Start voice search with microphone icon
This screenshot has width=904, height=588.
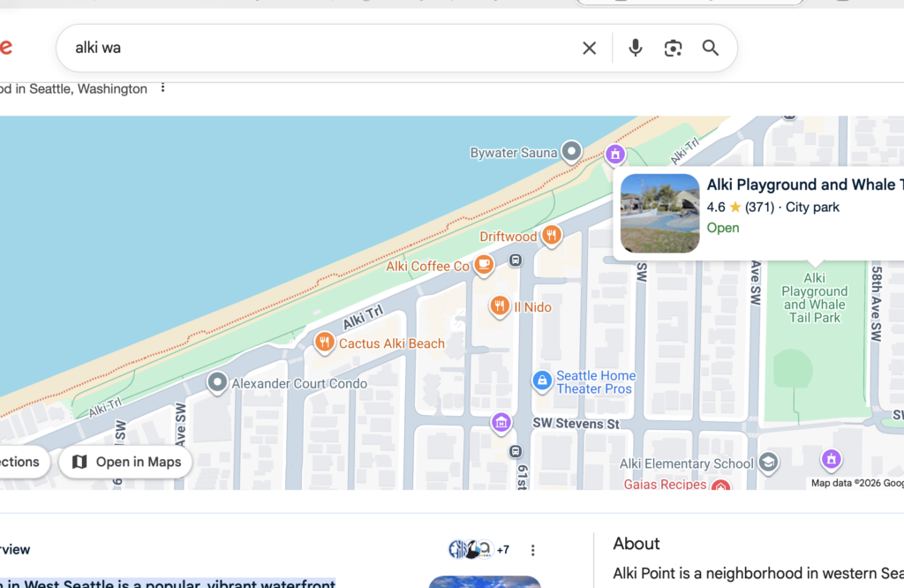(x=635, y=49)
